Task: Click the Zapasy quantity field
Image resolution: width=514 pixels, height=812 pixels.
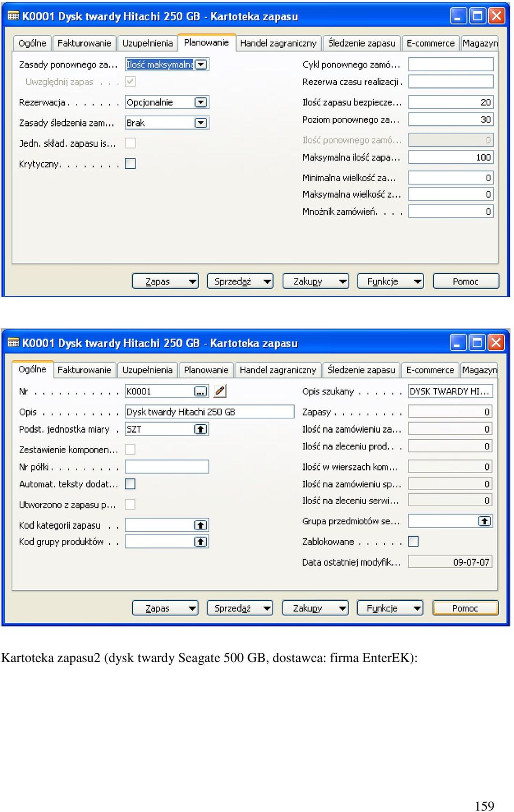Action: coord(450,411)
